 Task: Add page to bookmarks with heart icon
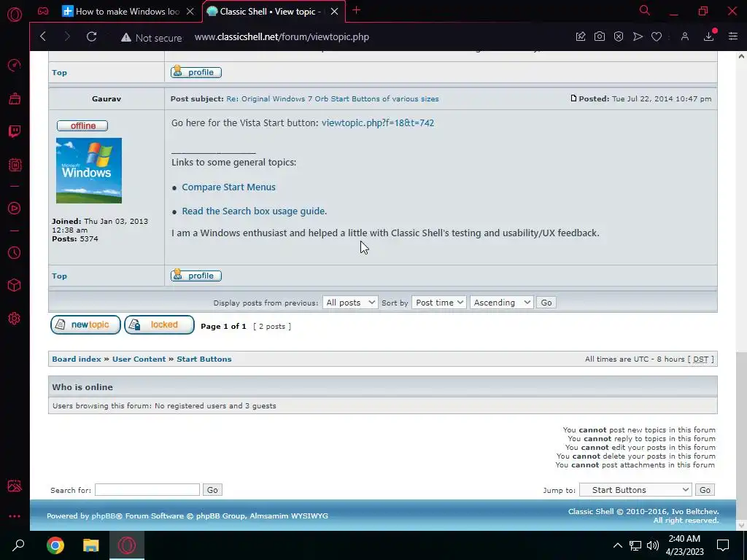657,36
